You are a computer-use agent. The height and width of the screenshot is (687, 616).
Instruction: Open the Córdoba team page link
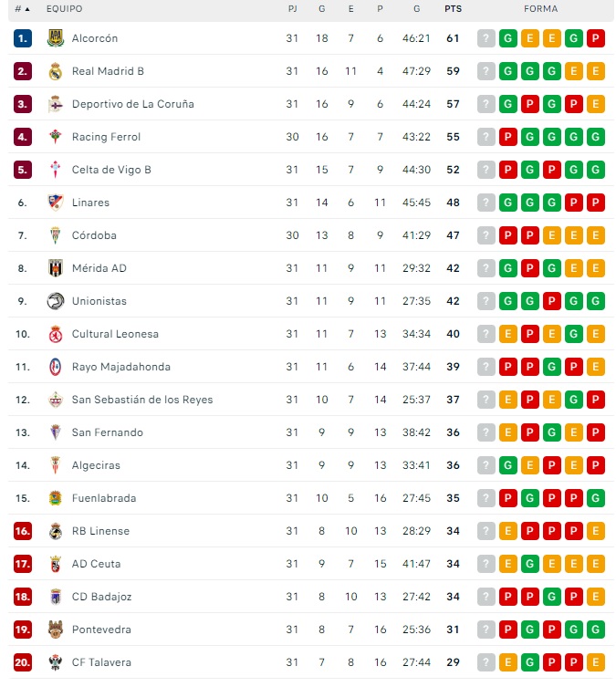point(94,235)
